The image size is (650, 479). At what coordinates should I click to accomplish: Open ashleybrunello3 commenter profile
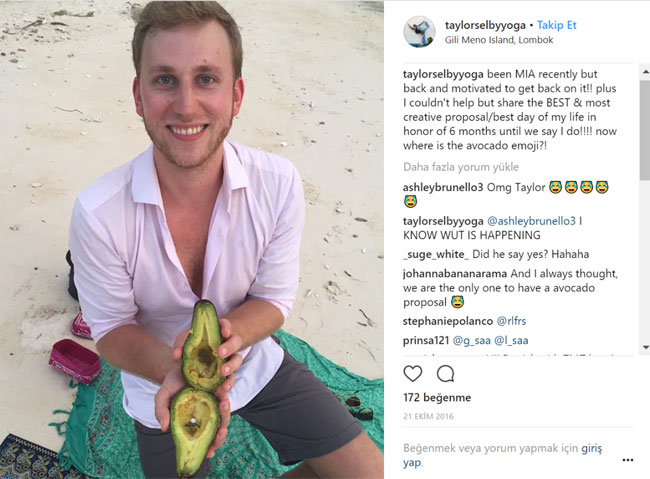point(441,187)
